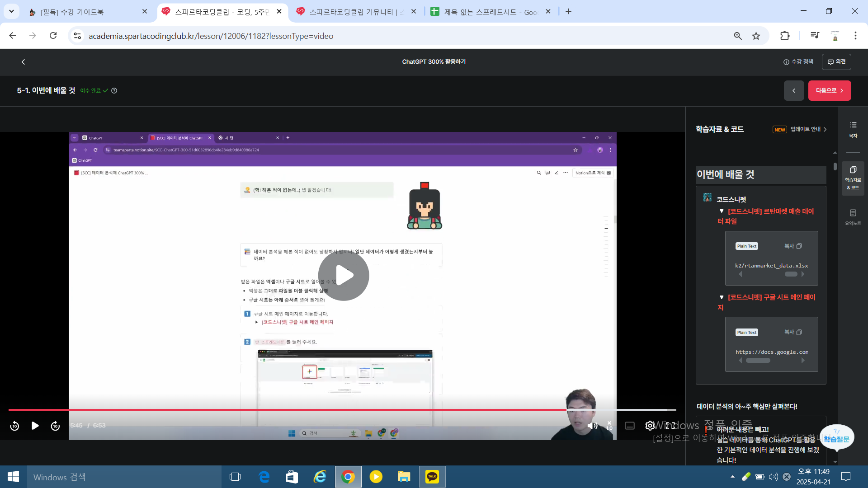Close the 제목 없는 스프레드시트 tab
The width and height of the screenshot is (868, 488).
[x=548, y=12]
